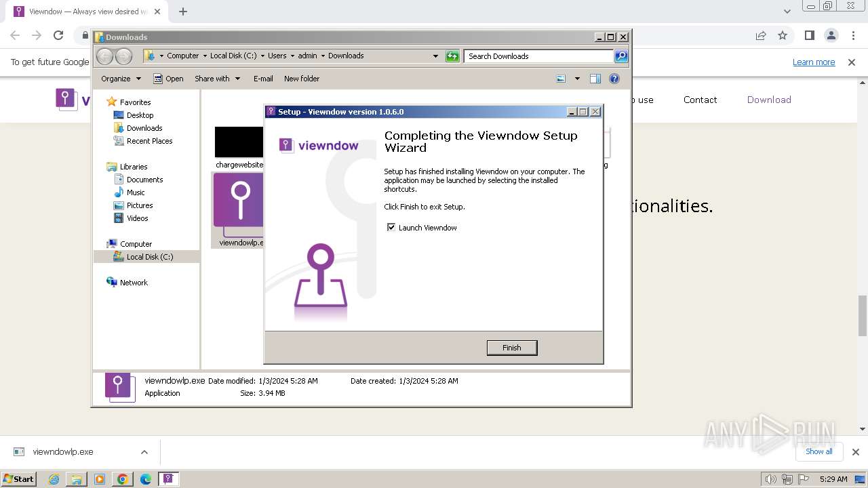Switch to Viewndow setup taskbar icon

[x=168, y=479]
